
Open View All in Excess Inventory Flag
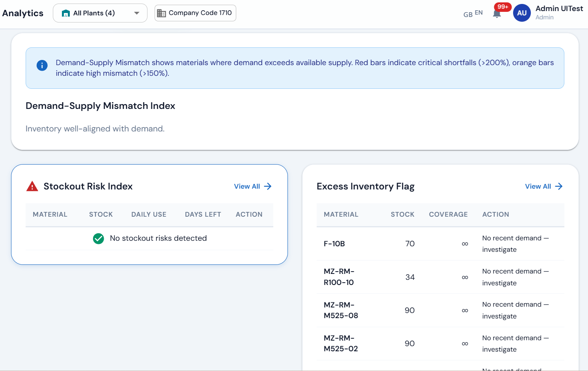pyautogui.click(x=538, y=186)
